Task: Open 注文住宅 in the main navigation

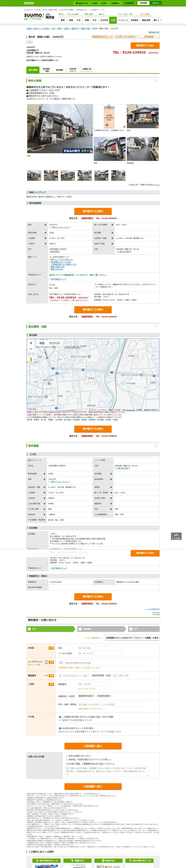Action: 104,20
